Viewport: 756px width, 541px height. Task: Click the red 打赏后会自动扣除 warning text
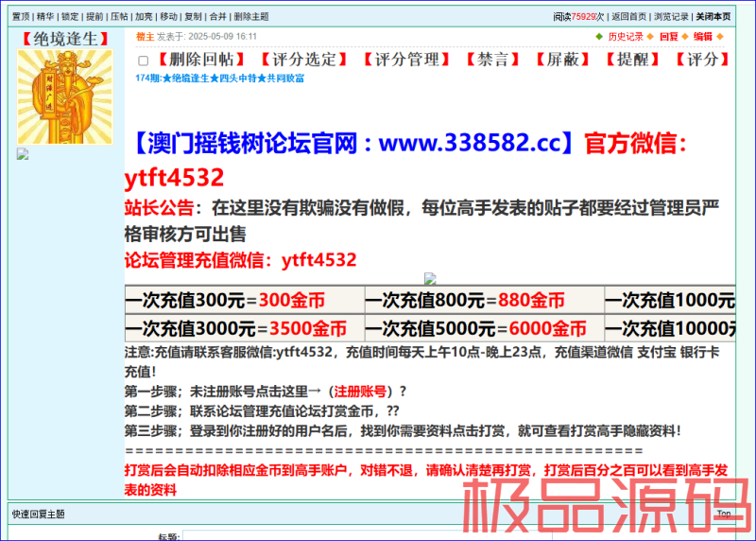click(x=426, y=480)
